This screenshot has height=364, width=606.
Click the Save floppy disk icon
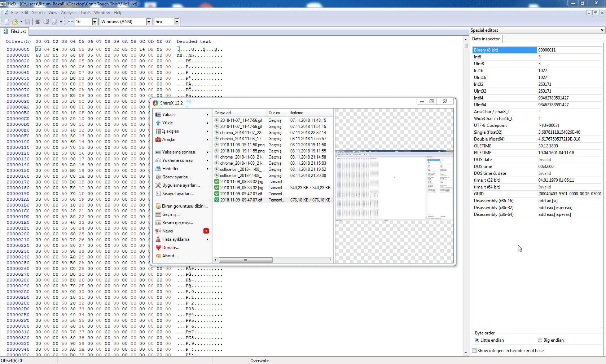pyautogui.click(x=27, y=22)
